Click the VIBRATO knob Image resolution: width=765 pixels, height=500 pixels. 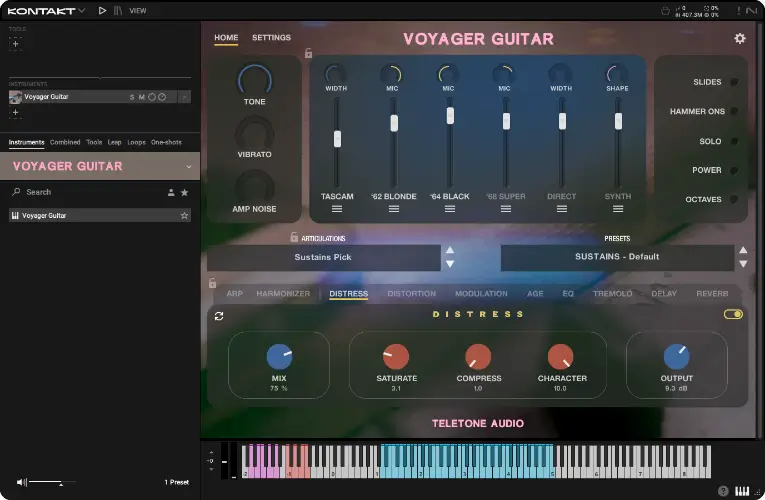click(x=255, y=133)
